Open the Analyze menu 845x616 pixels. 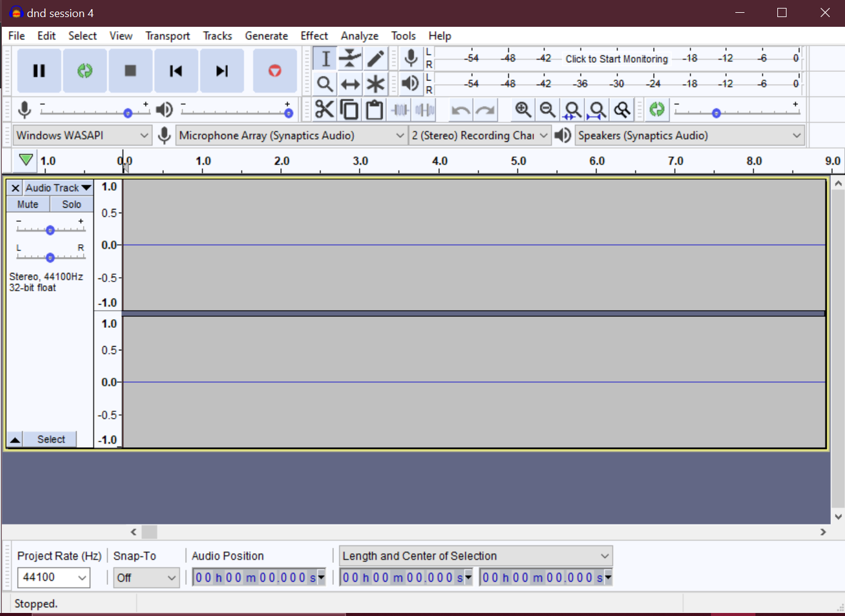coord(359,36)
